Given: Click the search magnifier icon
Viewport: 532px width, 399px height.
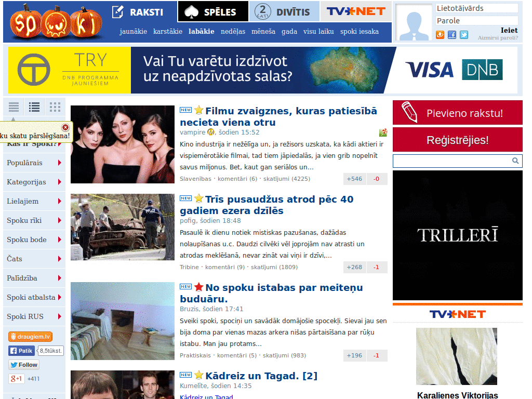Looking at the screenshot, I should click(x=515, y=161).
